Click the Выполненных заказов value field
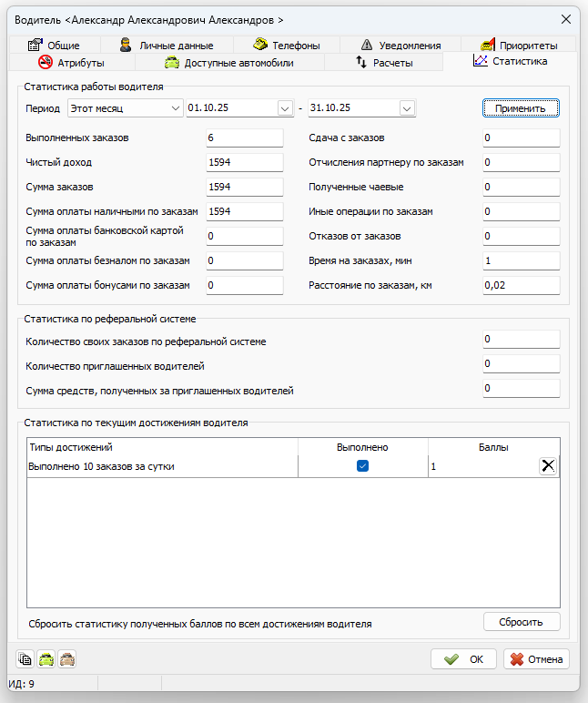 point(244,138)
